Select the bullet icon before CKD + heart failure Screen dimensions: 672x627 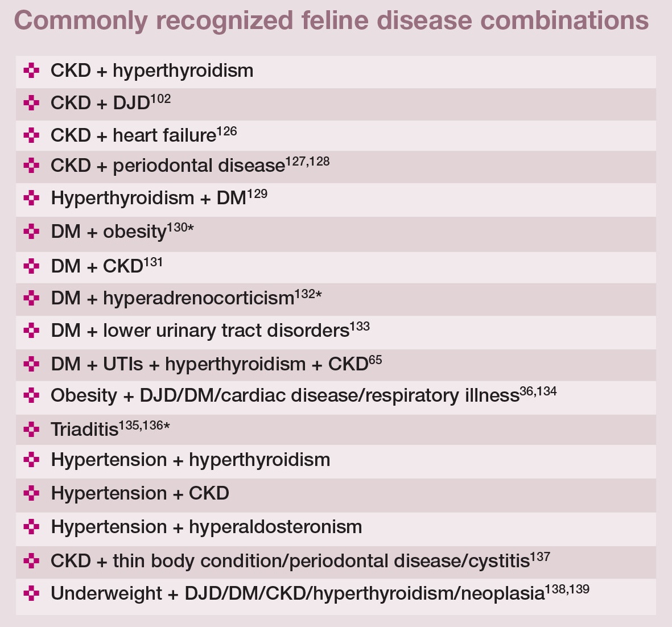pos(31,135)
